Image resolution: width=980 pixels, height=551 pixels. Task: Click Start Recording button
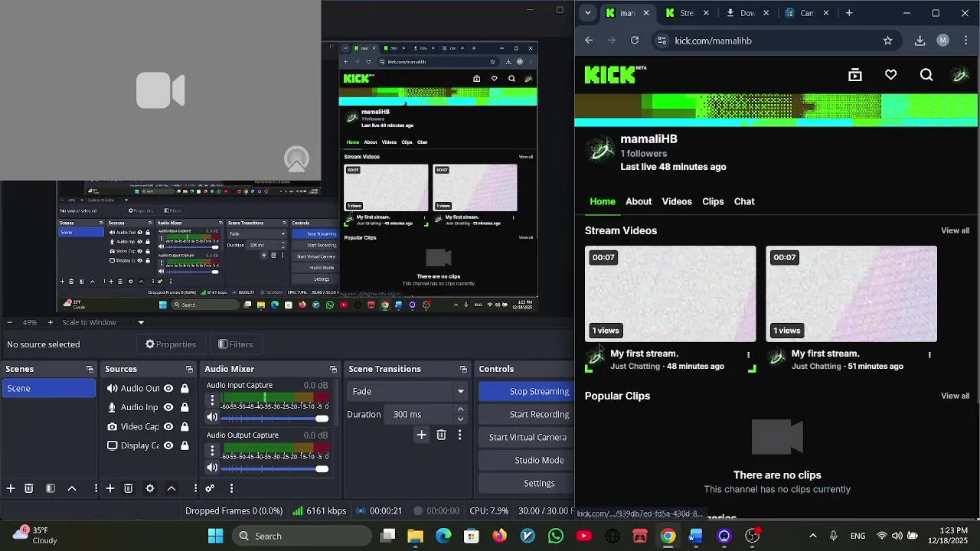coord(527,414)
